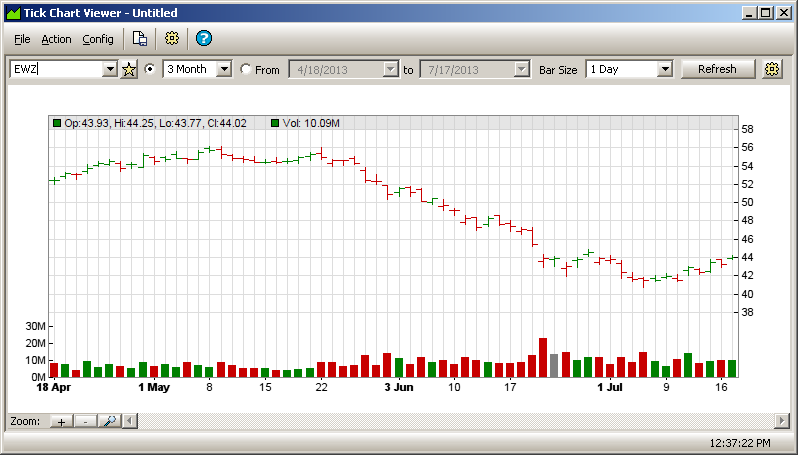Image resolution: width=798 pixels, height=455 pixels.
Task: Click the '22' date axis label
Action: pos(321,387)
